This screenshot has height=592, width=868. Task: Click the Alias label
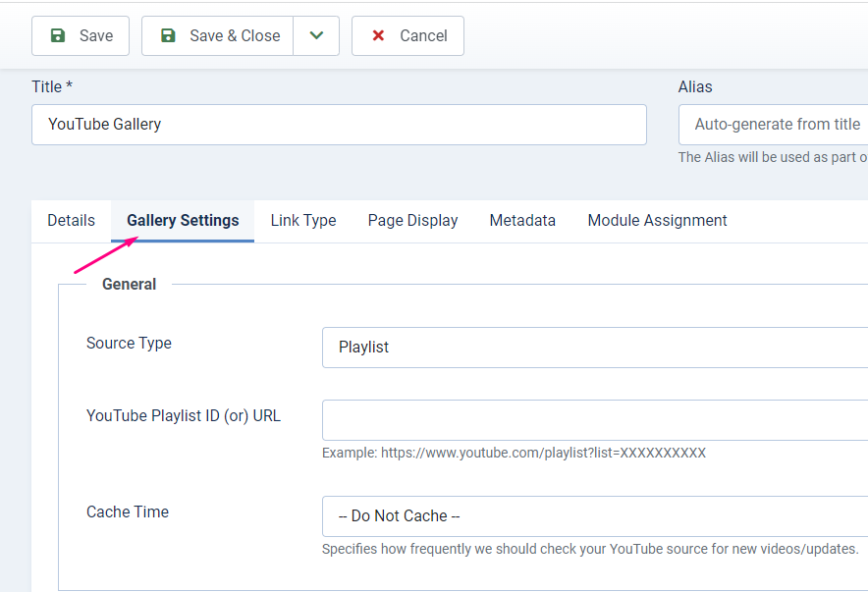tap(695, 86)
